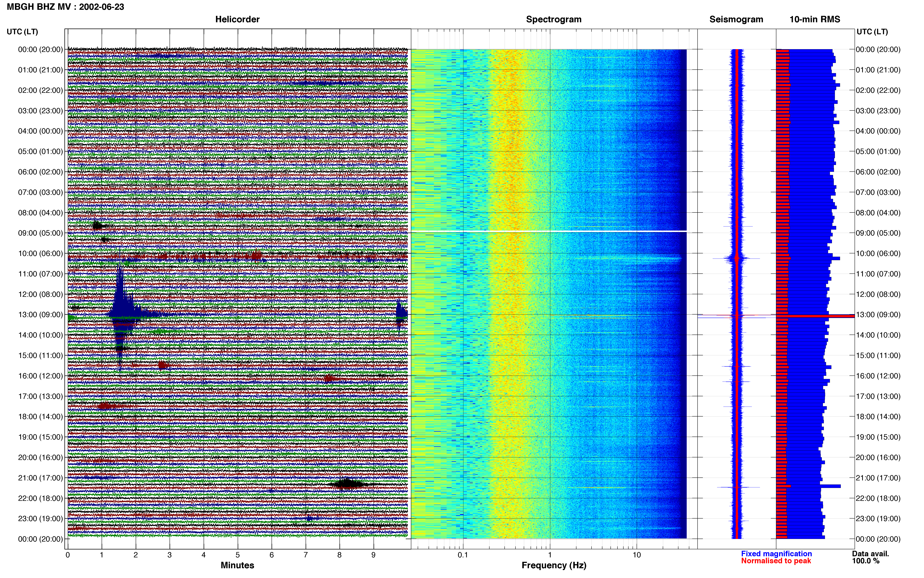Image resolution: width=924 pixels, height=578 pixels.
Task: Click the 'Helicorder' panel heading
Action: (237, 20)
